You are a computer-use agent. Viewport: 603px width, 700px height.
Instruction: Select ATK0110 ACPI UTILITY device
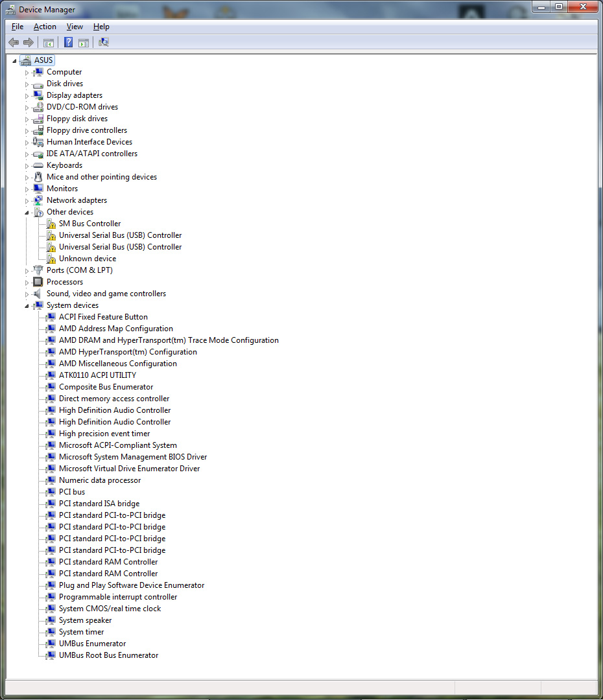click(97, 375)
